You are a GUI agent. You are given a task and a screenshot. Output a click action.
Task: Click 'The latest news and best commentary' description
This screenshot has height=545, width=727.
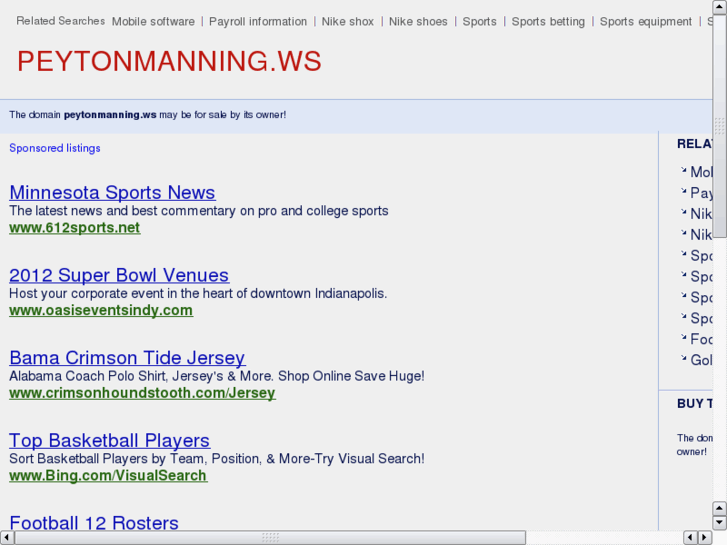[199, 211]
